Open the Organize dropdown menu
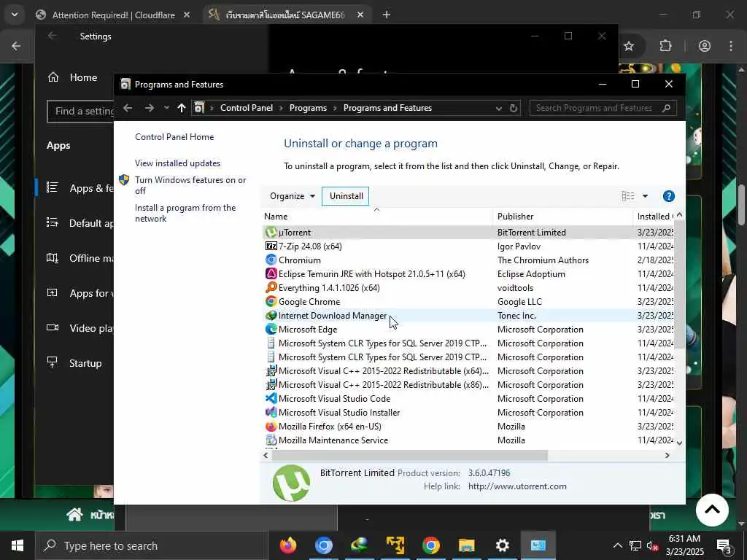This screenshot has width=747, height=560. 293,196
